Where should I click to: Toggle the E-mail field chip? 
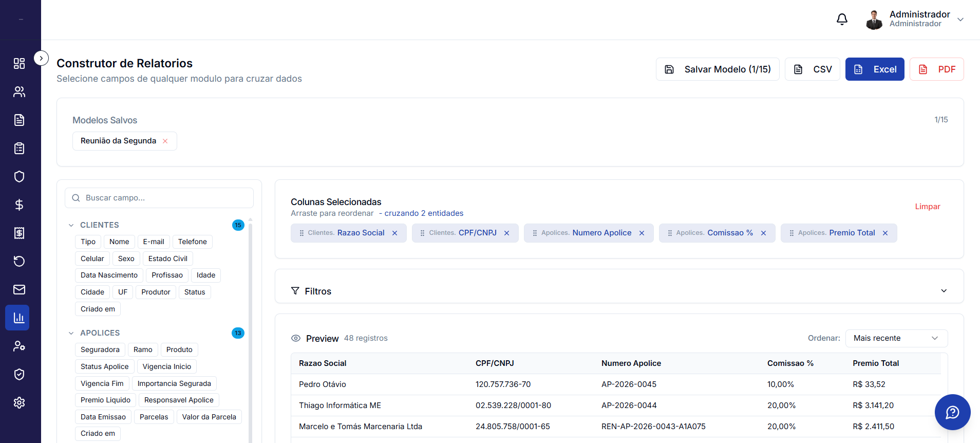pyautogui.click(x=154, y=242)
